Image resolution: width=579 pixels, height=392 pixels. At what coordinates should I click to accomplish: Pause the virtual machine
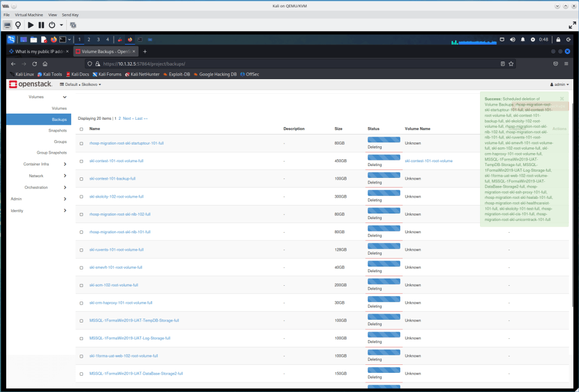[x=41, y=25]
